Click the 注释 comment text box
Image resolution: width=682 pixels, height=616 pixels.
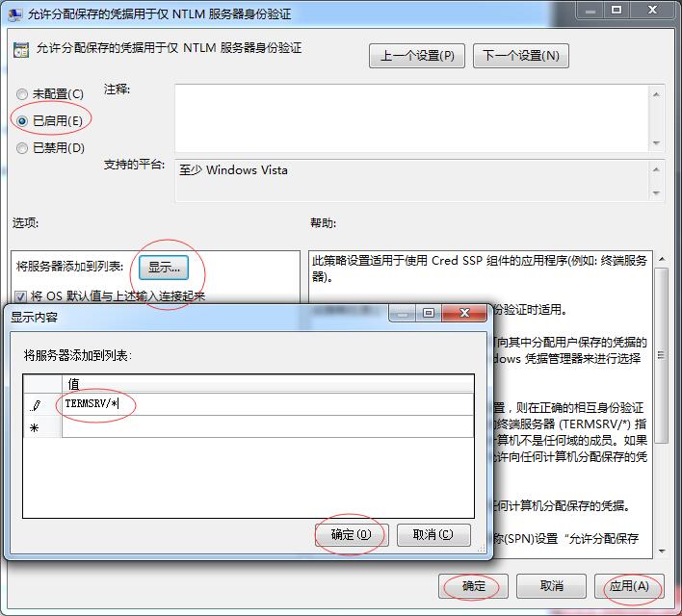click(412, 118)
